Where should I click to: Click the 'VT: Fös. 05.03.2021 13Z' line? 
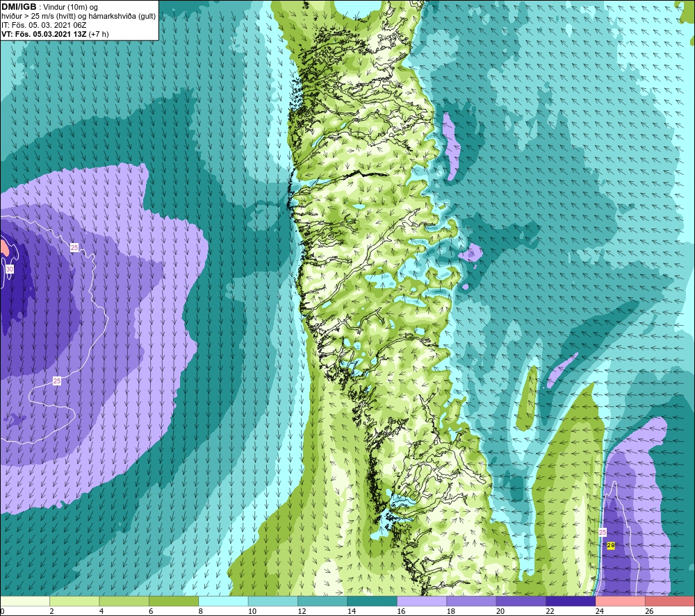tap(44, 34)
